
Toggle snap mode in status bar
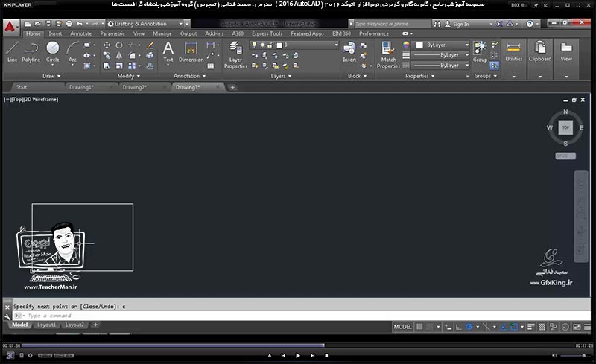tap(430, 327)
